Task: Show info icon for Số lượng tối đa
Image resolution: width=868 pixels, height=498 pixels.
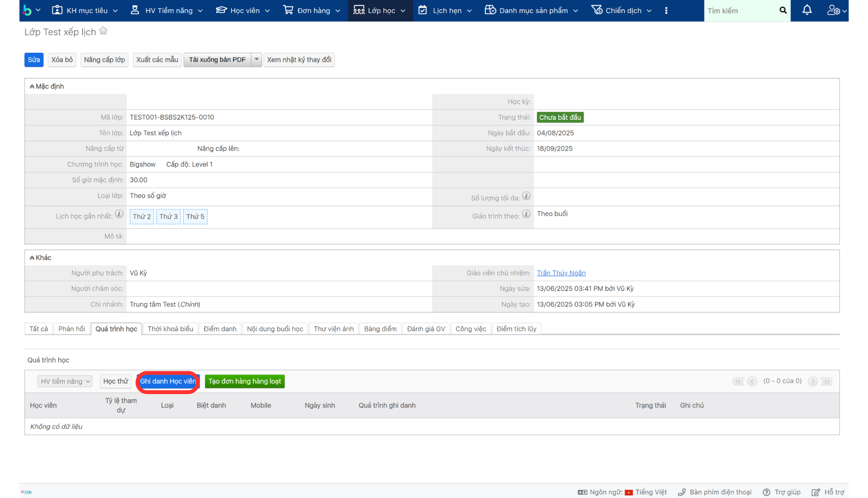Action: point(526,196)
